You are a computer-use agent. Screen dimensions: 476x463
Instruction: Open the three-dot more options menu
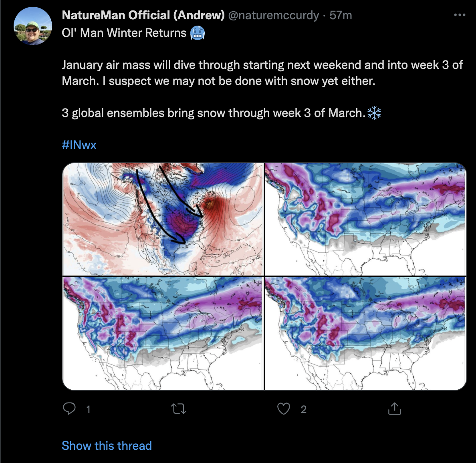click(460, 15)
